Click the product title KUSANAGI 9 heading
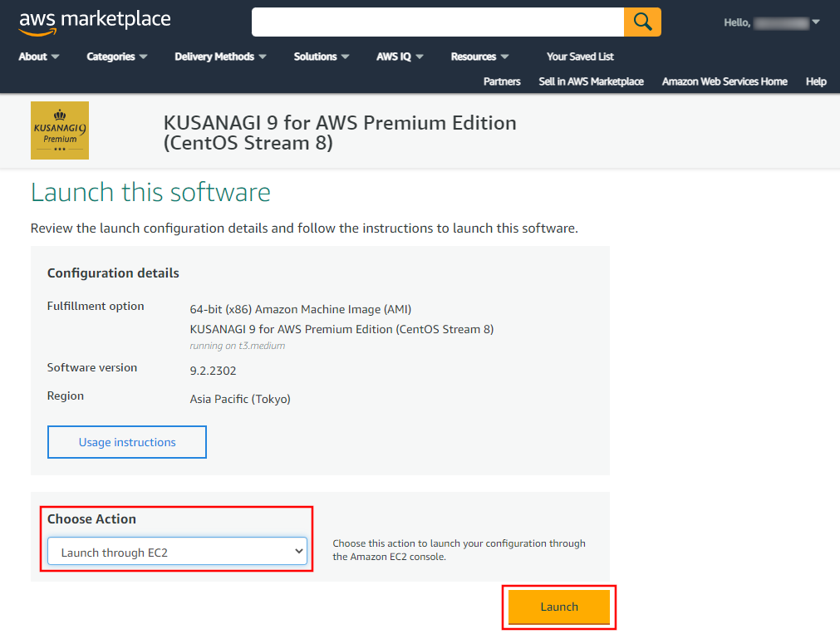Image resolution: width=840 pixels, height=634 pixels. coord(340,133)
